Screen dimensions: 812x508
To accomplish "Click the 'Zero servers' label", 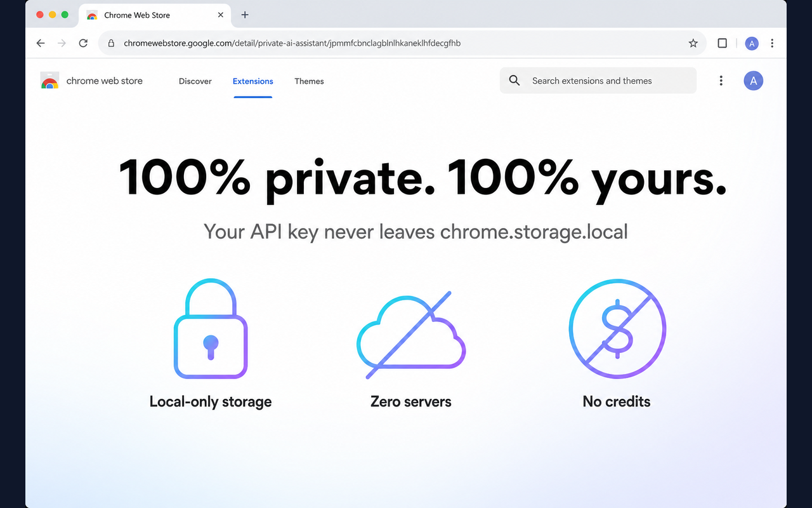I will tap(411, 402).
